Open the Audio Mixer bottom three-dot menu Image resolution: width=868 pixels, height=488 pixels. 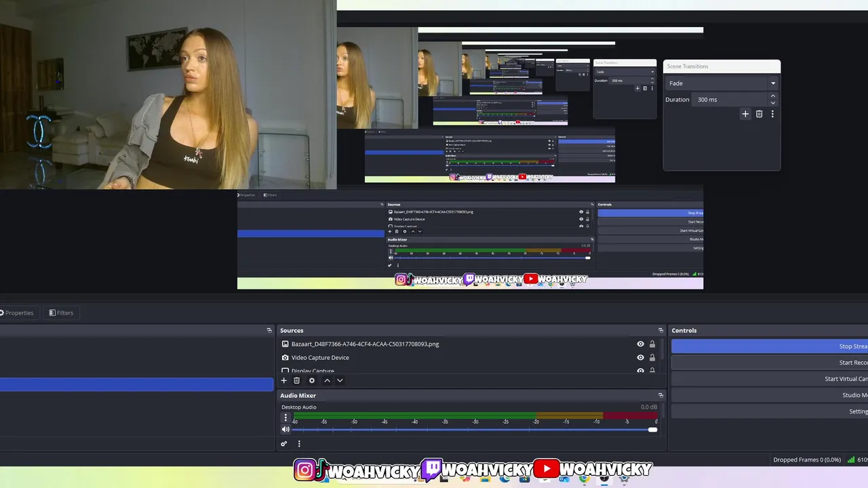pos(299,444)
